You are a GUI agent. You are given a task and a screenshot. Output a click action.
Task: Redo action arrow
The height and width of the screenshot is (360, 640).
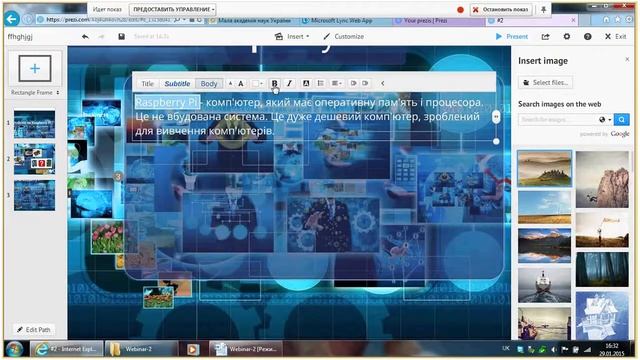coord(101,37)
